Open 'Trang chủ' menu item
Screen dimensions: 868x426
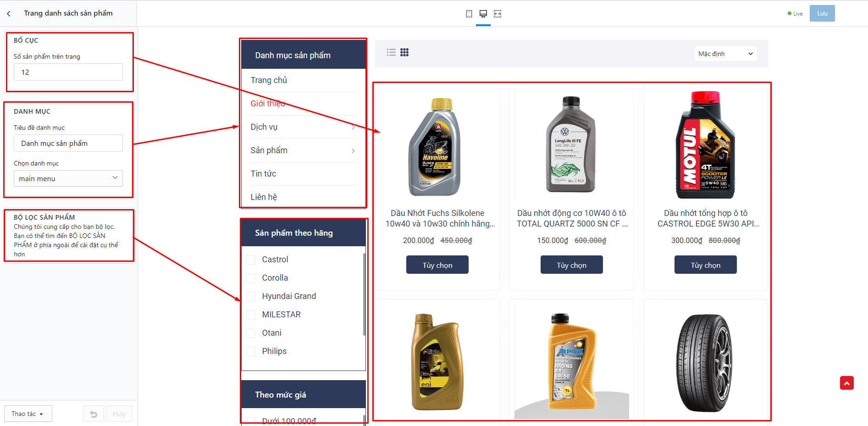click(x=269, y=80)
